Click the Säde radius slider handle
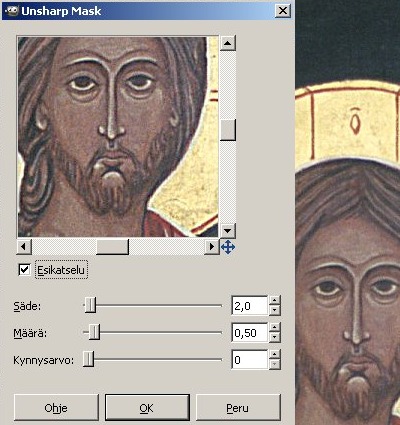Screen dimensions: 400x425 coord(90,305)
